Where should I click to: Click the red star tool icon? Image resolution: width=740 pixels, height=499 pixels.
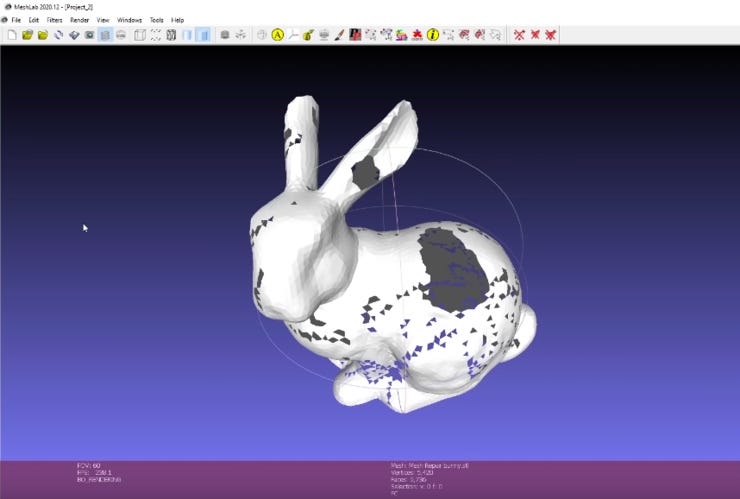[417, 34]
